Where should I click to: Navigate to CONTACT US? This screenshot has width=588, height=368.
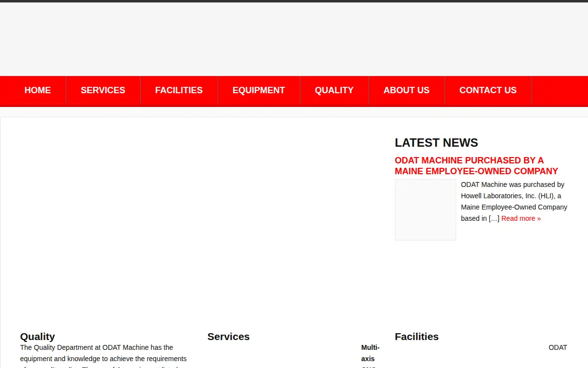(x=488, y=90)
